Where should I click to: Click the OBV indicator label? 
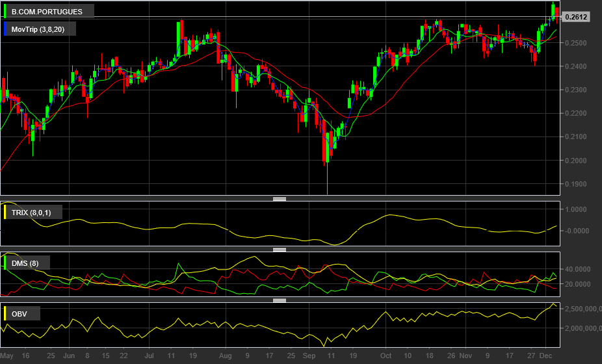20,314
